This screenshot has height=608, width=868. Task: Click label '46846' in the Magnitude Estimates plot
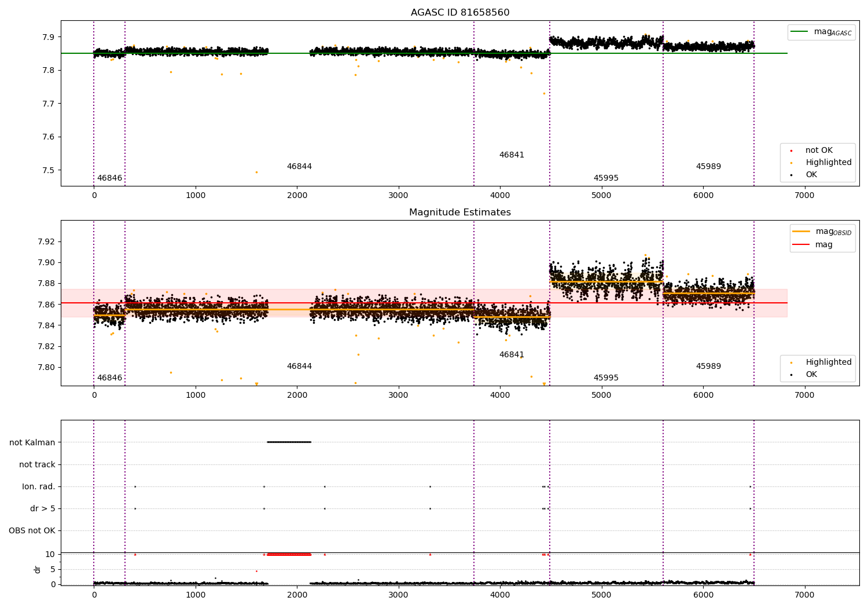[x=109, y=378]
